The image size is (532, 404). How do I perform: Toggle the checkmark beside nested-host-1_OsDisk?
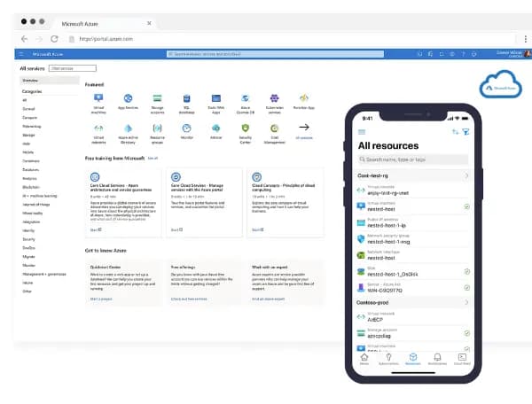pyautogui.click(x=466, y=270)
